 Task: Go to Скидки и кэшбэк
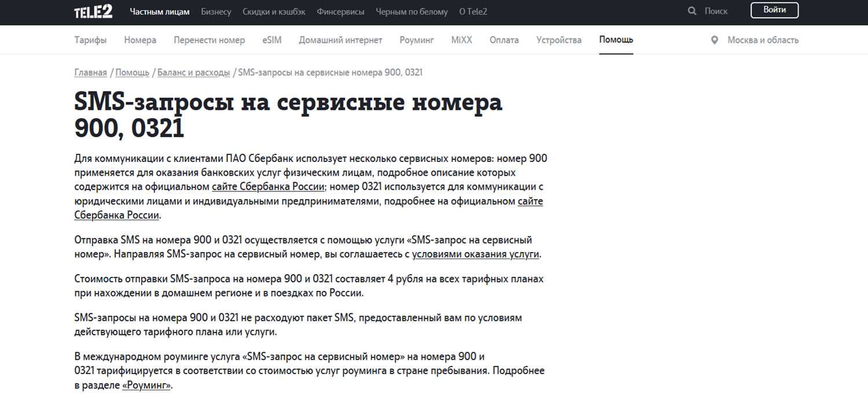tap(274, 12)
